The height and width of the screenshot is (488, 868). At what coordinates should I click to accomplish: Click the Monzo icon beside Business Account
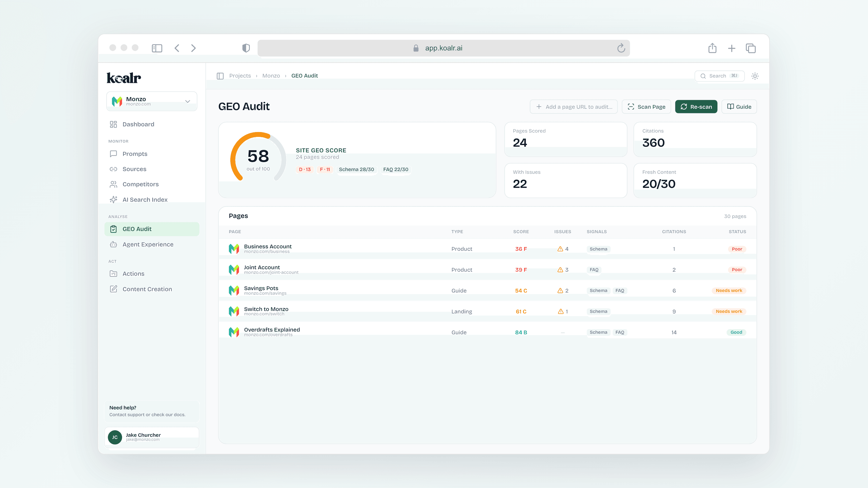coord(234,249)
